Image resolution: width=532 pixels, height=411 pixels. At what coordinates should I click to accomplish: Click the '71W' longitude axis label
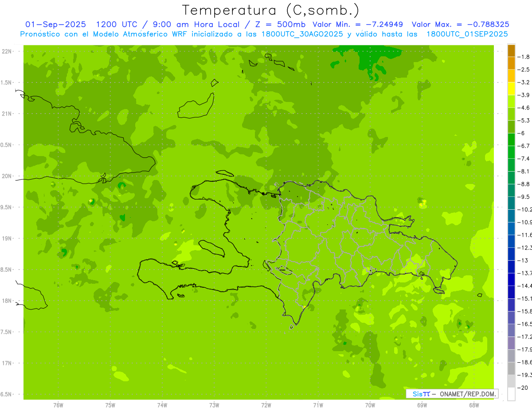pos(318,405)
